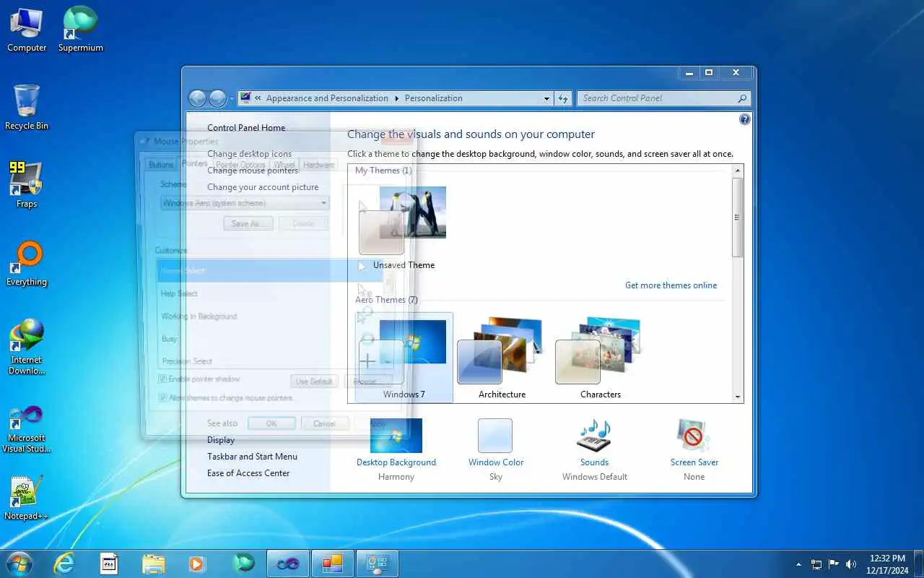Click Appearance and Personalization in breadcrumb
The height and width of the screenshot is (578, 924).
327,98
